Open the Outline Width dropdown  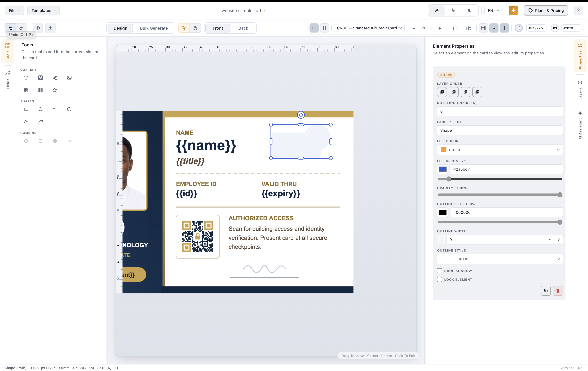(x=500, y=240)
